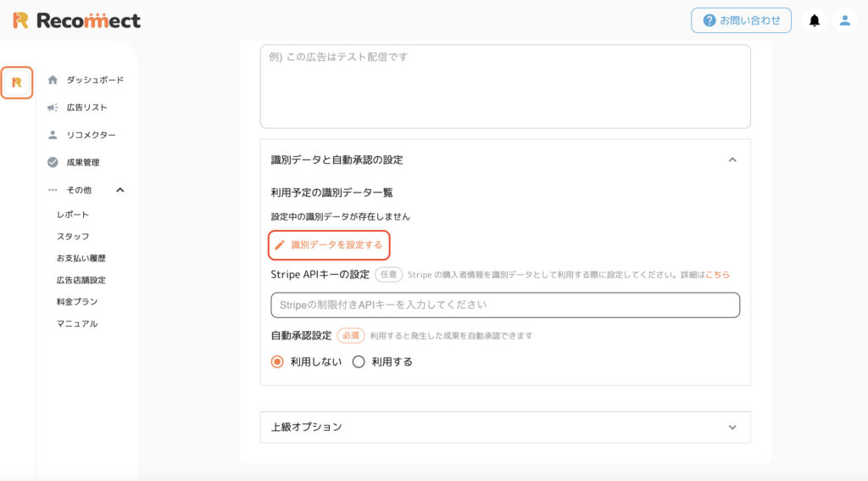Click the リコメクター person icon
The image size is (868, 481).
coord(53,135)
